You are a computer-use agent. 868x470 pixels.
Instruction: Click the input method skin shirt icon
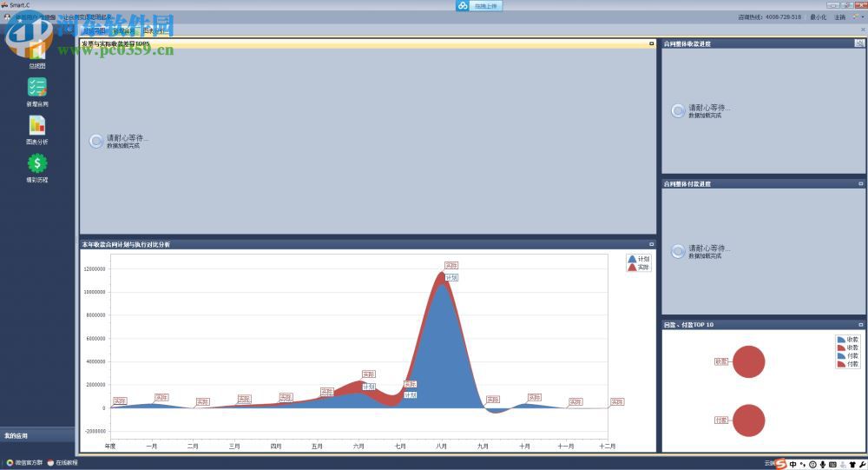click(x=852, y=465)
